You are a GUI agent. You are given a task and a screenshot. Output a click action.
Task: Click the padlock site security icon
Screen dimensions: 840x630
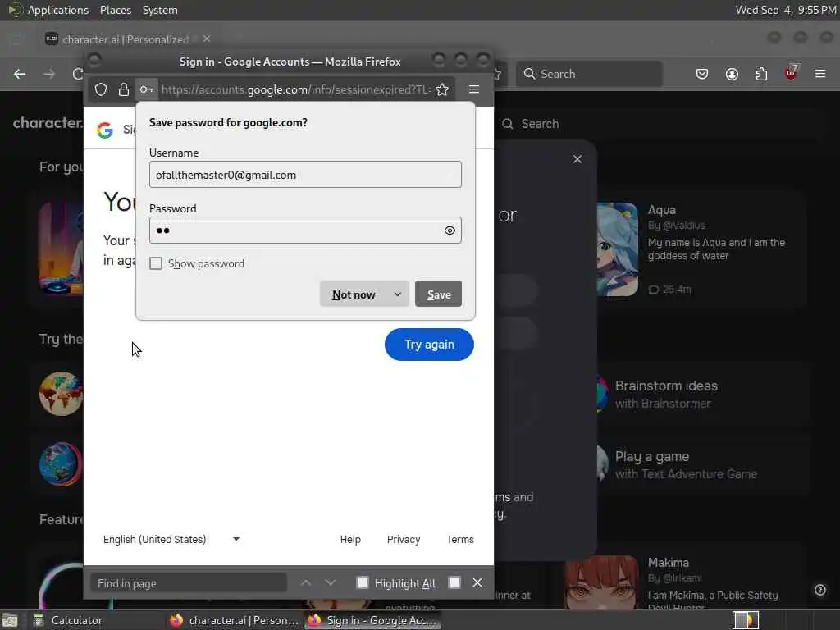pyautogui.click(x=124, y=89)
